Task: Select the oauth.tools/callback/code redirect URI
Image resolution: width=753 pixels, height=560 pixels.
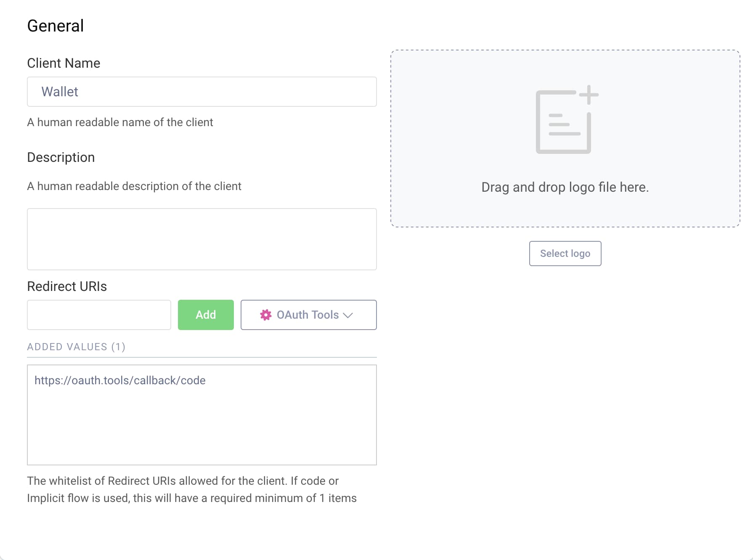Action: [x=120, y=380]
